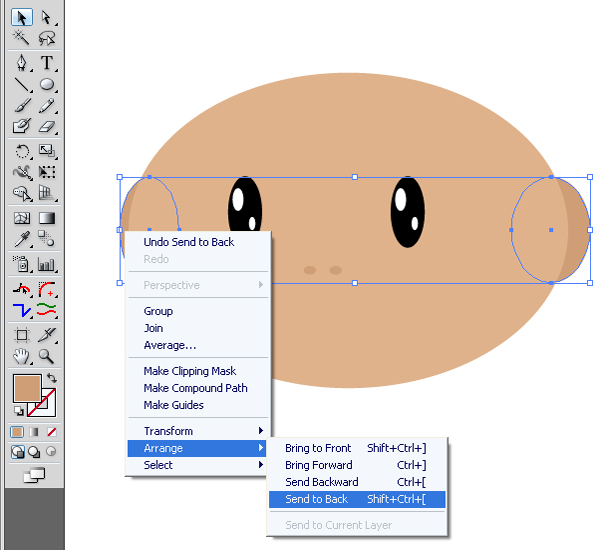Open the Change Screen Mode button
600x550 pixels.
(34, 475)
